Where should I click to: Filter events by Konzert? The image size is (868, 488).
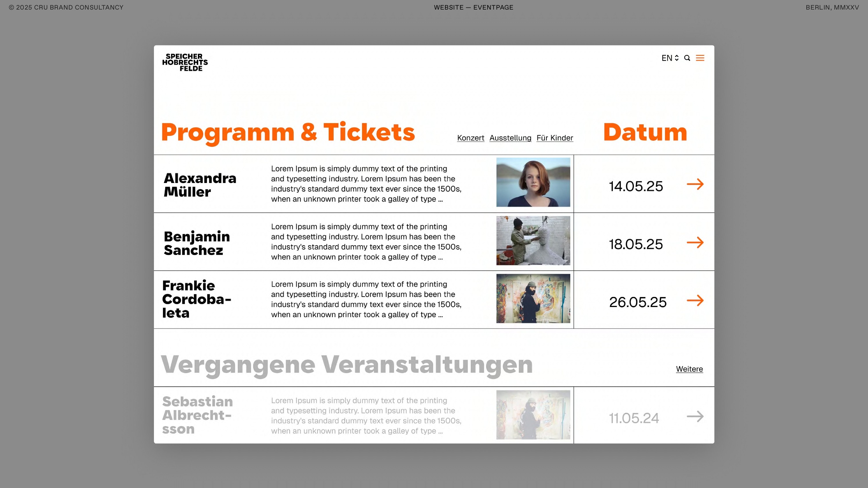pyautogui.click(x=470, y=138)
